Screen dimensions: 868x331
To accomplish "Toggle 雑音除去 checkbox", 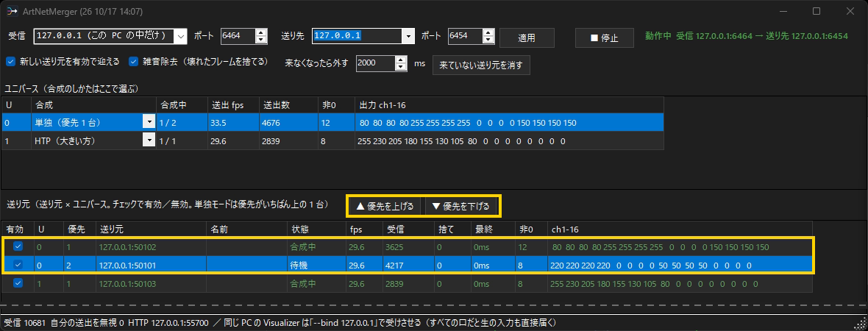I will [133, 62].
